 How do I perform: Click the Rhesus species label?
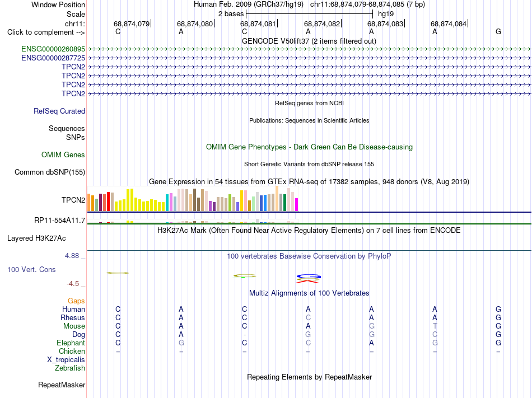click(x=73, y=317)
